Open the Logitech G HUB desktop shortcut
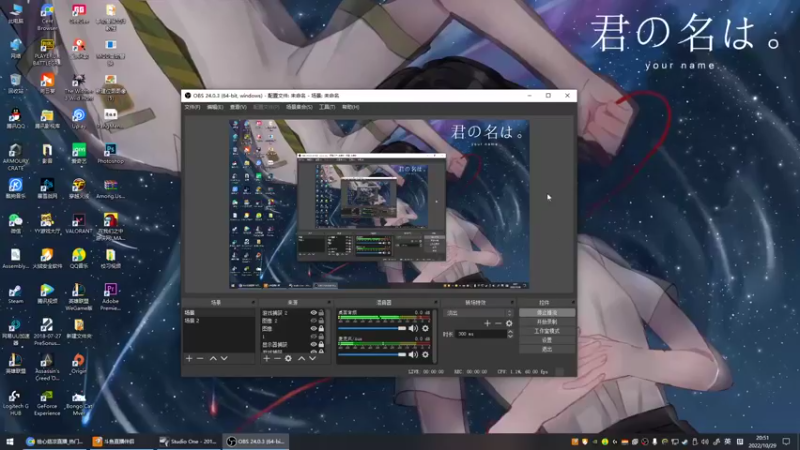This screenshot has height=450, width=800. tap(15, 402)
